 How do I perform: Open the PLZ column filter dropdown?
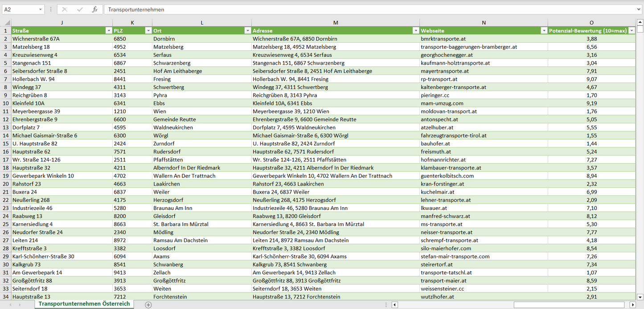(x=148, y=31)
